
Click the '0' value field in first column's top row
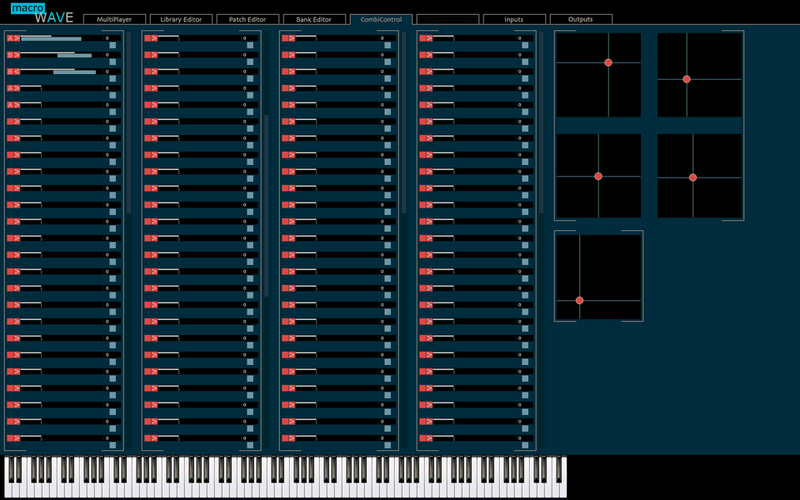(x=113, y=38)
